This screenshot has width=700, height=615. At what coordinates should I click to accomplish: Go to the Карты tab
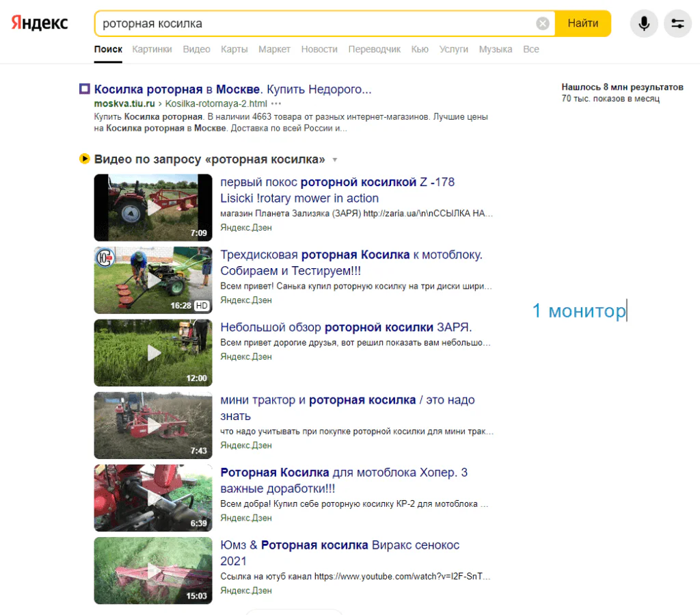pyautogui.click(x=234, y=49)
